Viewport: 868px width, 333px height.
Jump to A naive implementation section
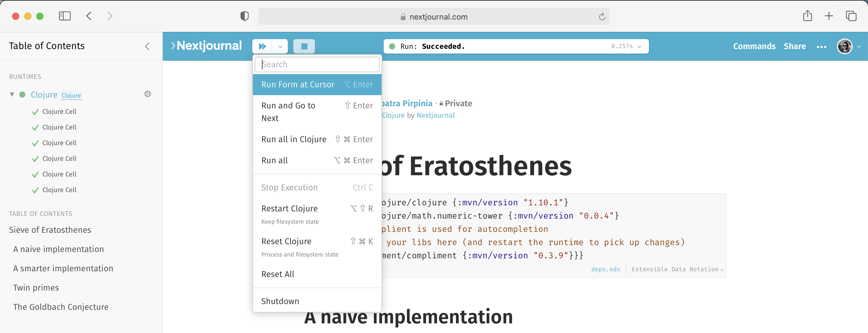[x=58, y=249]
